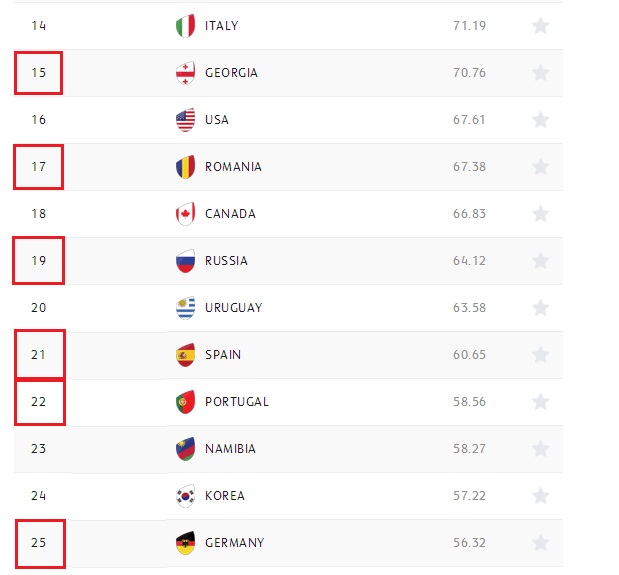Click the Germany flag icon
The height and width of the screenshot is (575, 619).
185,543
